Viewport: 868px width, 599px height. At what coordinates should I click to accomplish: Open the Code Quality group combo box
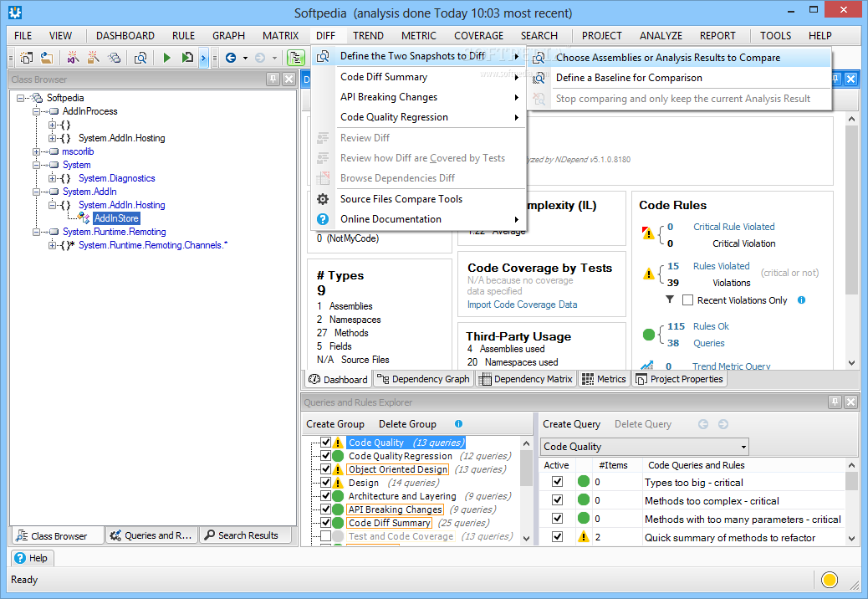[x=645, y=446]
